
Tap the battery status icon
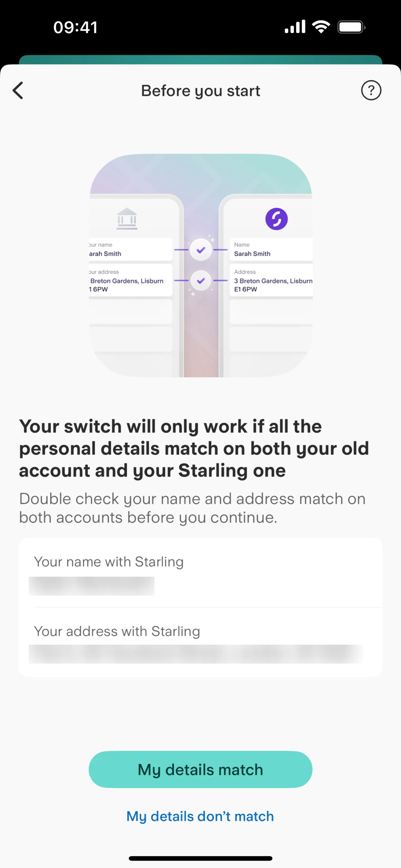(x=351, y=27)
